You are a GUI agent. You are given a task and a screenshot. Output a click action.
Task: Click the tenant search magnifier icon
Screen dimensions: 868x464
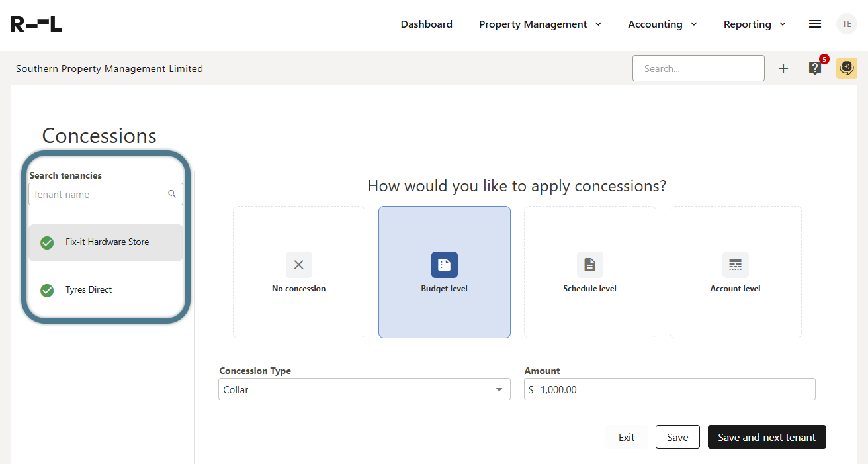pos(172,194)
